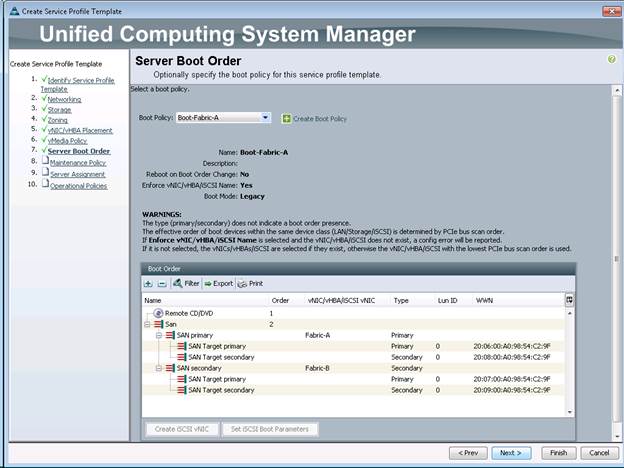This screenshot has height=468, width=624.
Task: Select SAN secondary row on Fabric-B
Action: pyautogui.click(x=353, y=368)
